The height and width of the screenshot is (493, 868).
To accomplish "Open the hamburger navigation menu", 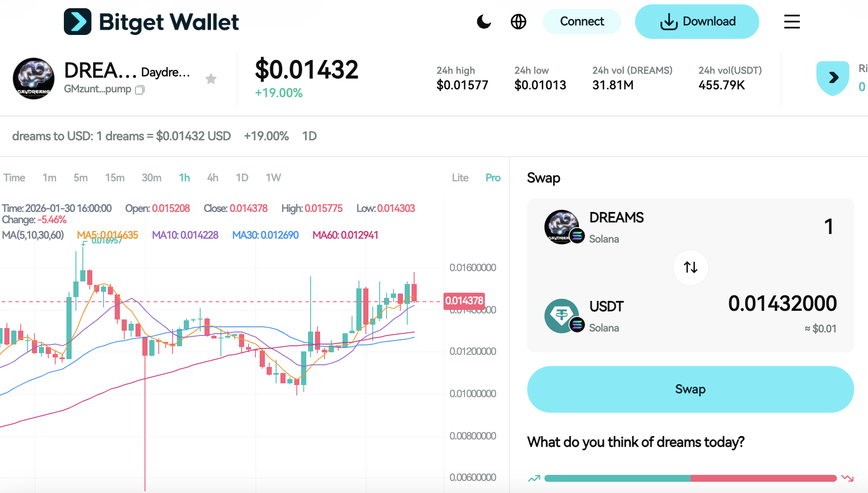I will pos(792,22).
